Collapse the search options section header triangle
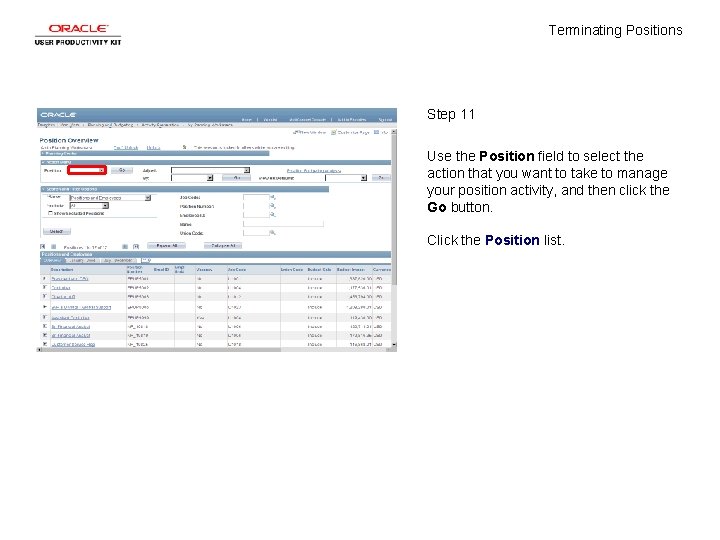This screenshot has height=540, width=720. [x=44, y=189]
